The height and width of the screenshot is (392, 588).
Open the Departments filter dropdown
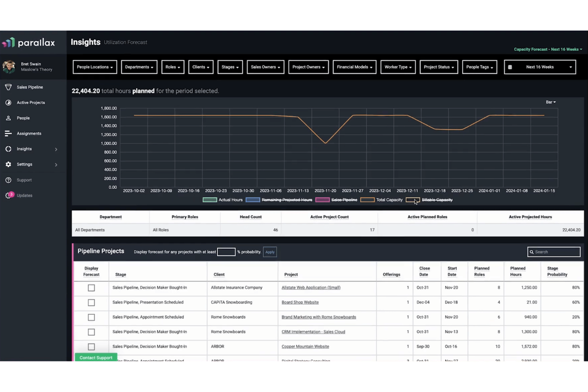(139, 67)
